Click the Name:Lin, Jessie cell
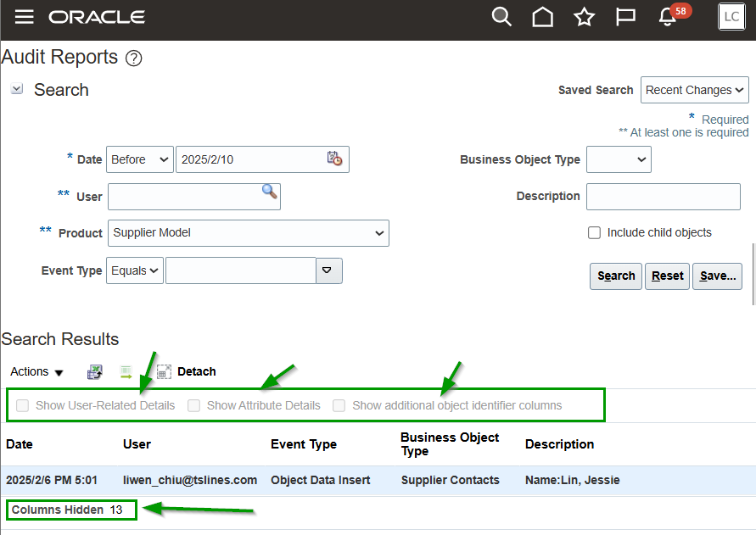Viewport: 756px width, 535px height. click(573, 480)
